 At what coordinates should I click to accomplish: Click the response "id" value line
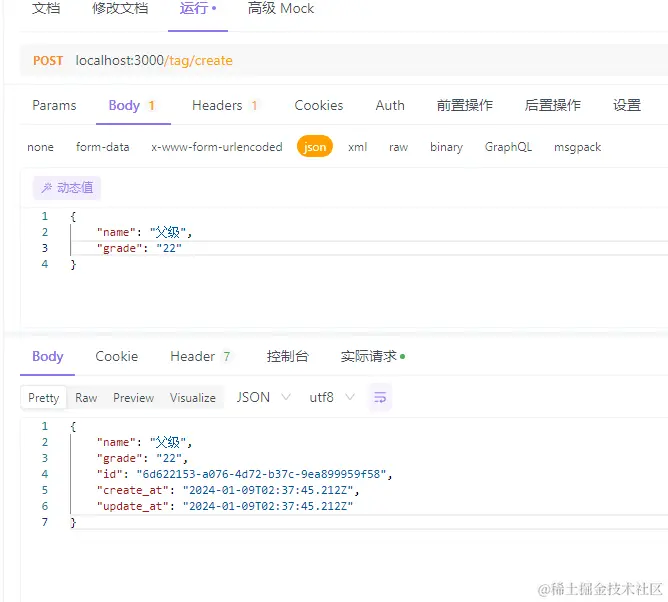(x=245, y=474)
